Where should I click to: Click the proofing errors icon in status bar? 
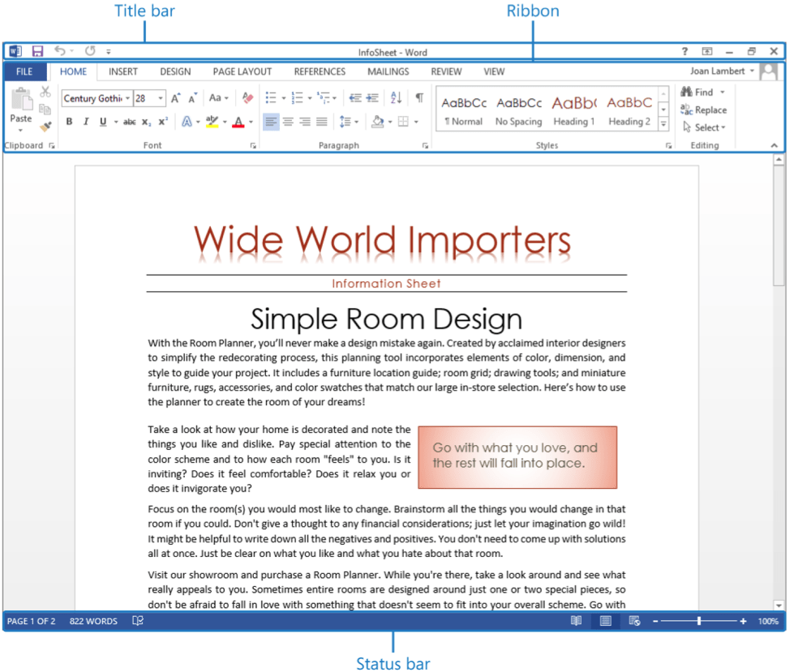tap(138, 621)
